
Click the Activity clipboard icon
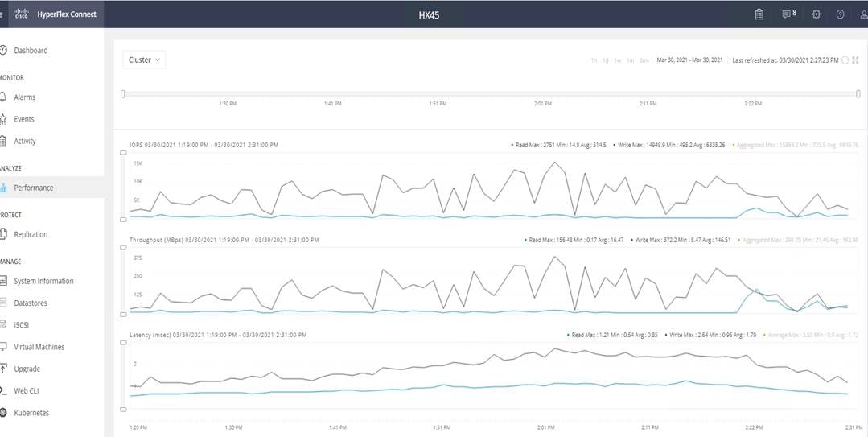pos(2,141)
